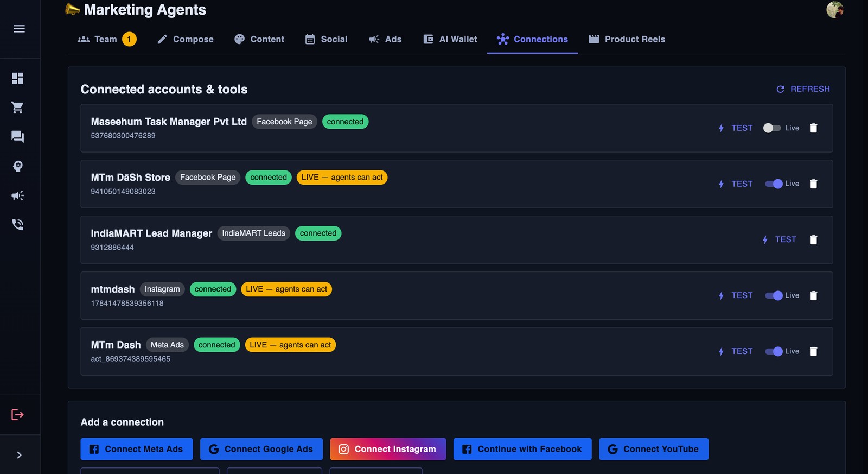Click the Maseehum Task Manager Pvt Ltd name
868x474 pixels.
click(169, 122)
